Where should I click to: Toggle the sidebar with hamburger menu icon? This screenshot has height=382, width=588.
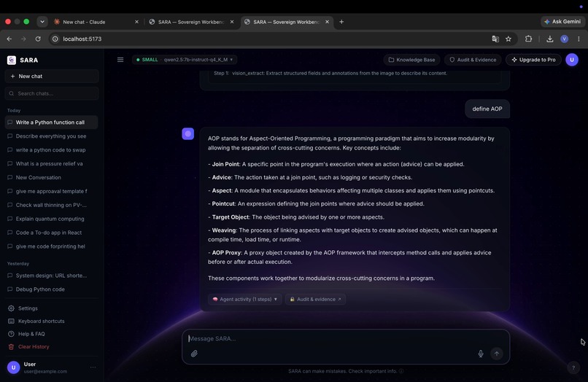tap(120, 60)
